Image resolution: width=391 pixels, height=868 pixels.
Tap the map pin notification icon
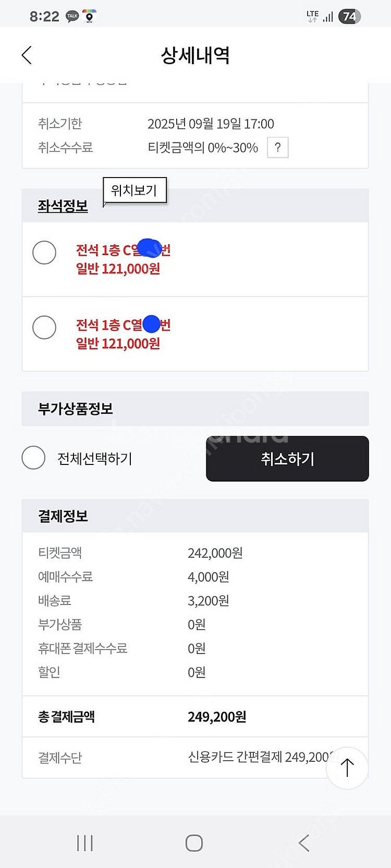(x=90, y=16)
